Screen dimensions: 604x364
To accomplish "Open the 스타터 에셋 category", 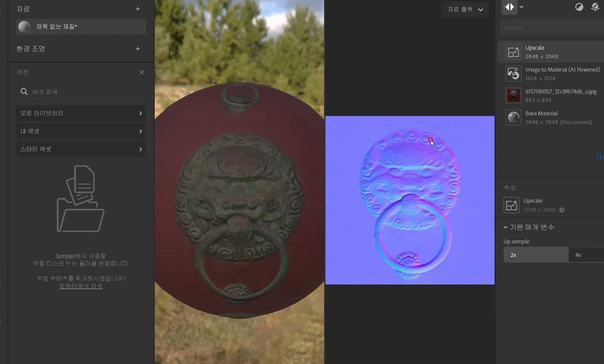I will 81,149.
